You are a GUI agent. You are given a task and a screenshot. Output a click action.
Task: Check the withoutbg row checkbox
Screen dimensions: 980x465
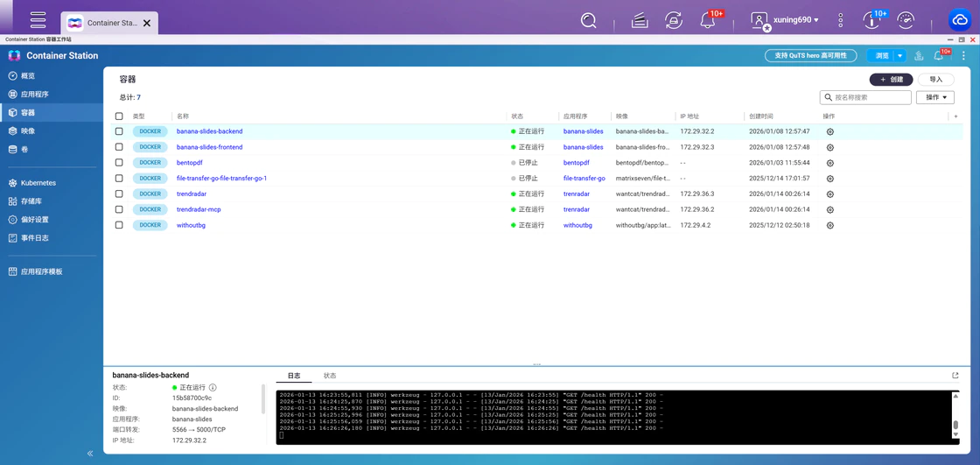[119, 225]
